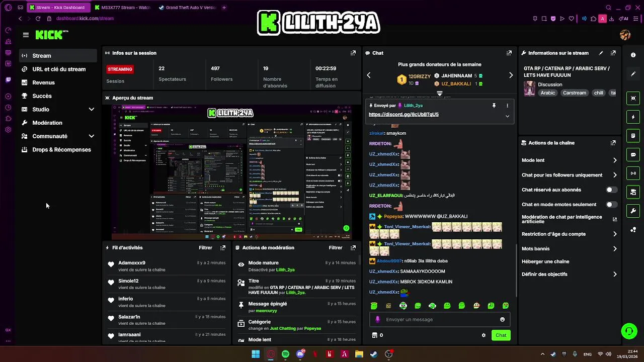Image resolution: width=644 pixels, height=362 pixels.
Task: Pop out the Chat panel
Action: 509,53
